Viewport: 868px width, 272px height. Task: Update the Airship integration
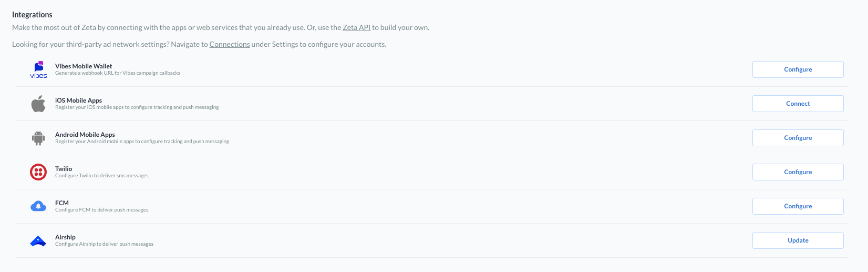pyautogui.click(x=798, y=240)
